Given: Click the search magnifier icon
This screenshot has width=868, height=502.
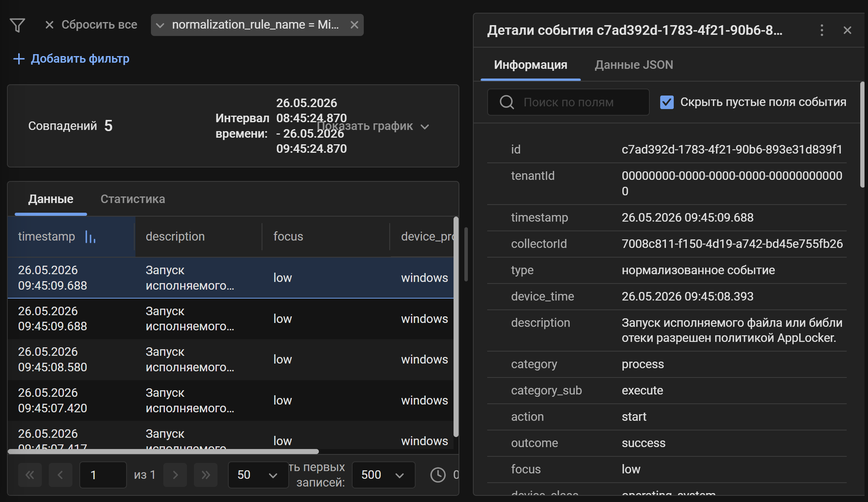Looking at the screenshot, I should click(507, 102).
